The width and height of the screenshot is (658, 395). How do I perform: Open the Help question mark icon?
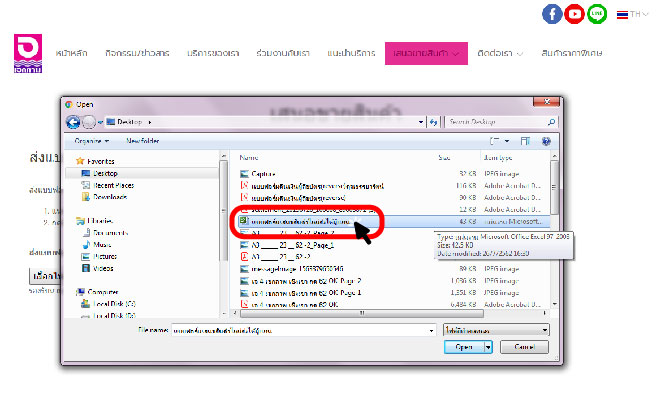(546, 141)
